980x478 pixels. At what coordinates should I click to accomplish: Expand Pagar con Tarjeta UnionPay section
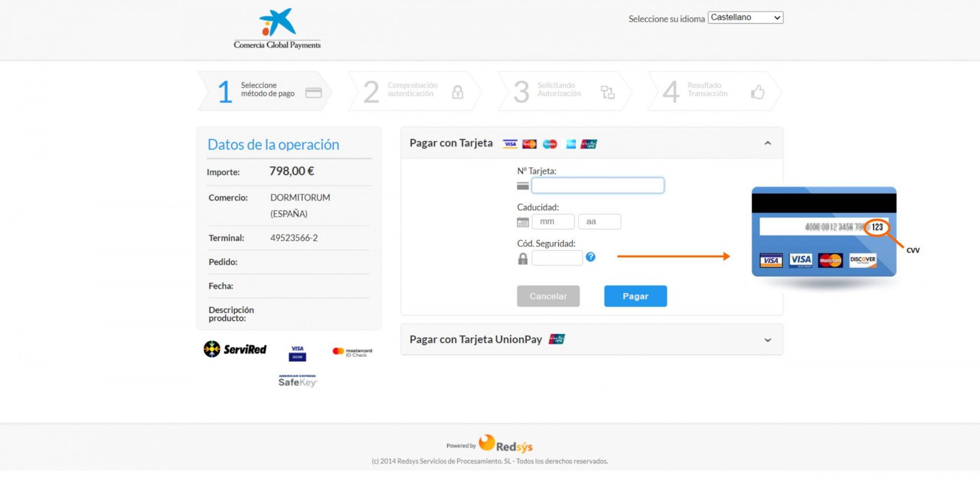(768, 340)
